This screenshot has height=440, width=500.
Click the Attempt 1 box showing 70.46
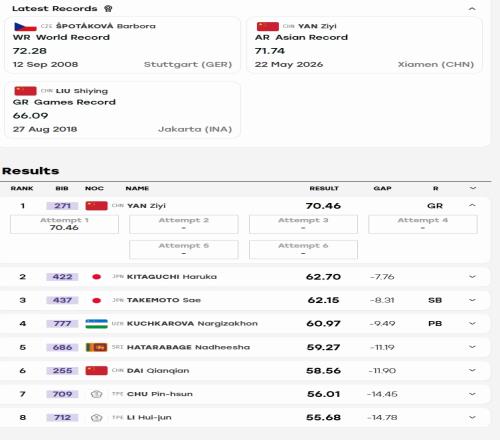[64, 224]
